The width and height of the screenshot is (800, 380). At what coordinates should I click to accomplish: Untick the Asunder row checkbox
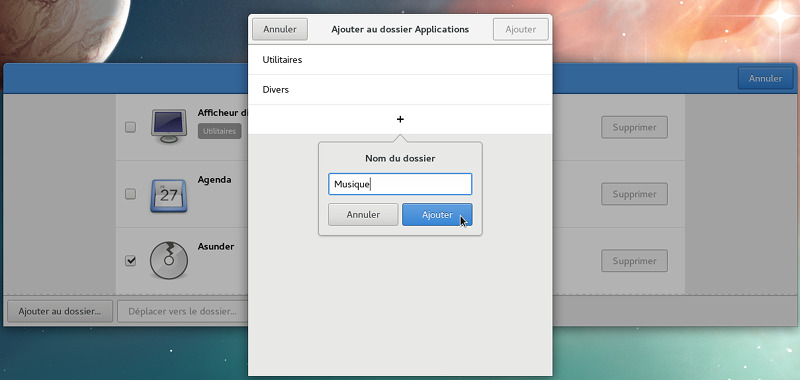[x=131, y=261]
